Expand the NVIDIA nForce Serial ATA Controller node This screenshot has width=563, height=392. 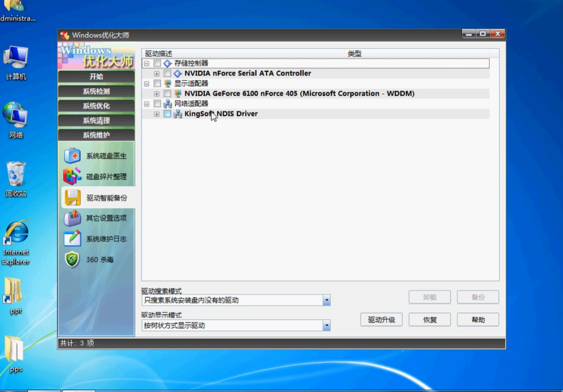point(157,74)
